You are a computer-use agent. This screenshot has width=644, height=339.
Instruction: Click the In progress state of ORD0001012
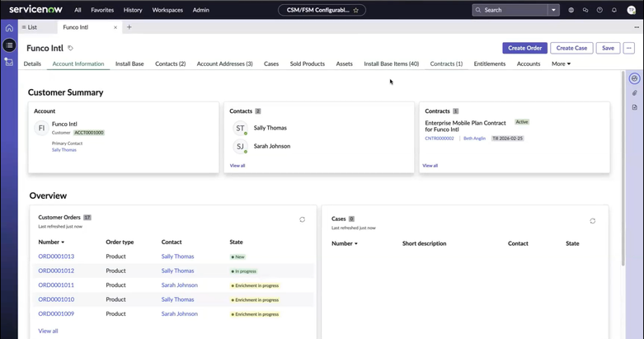243,271
